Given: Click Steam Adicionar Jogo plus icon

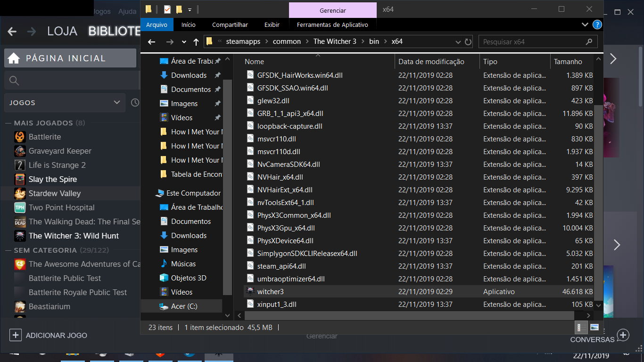Looking at the screenshot, I should [x=16, y=335].
